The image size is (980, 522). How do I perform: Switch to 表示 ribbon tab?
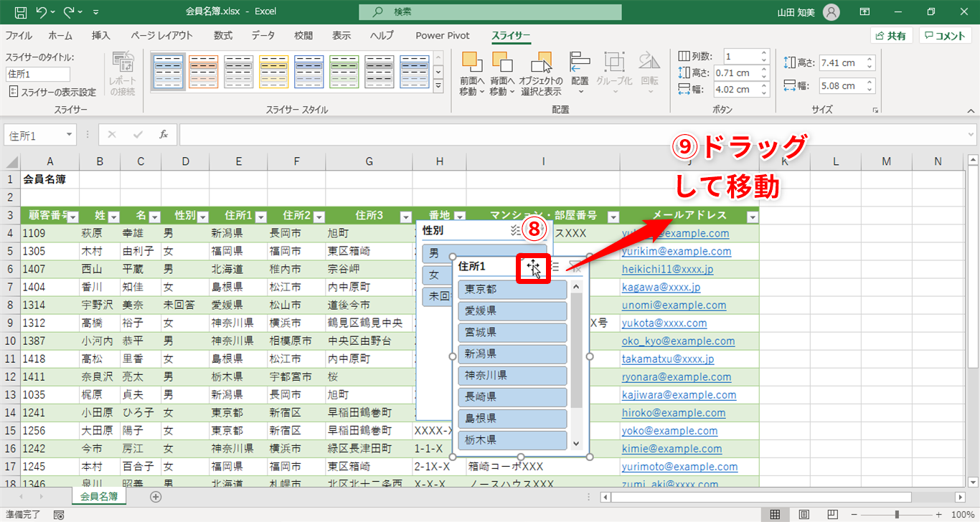[x=341, y=35]
